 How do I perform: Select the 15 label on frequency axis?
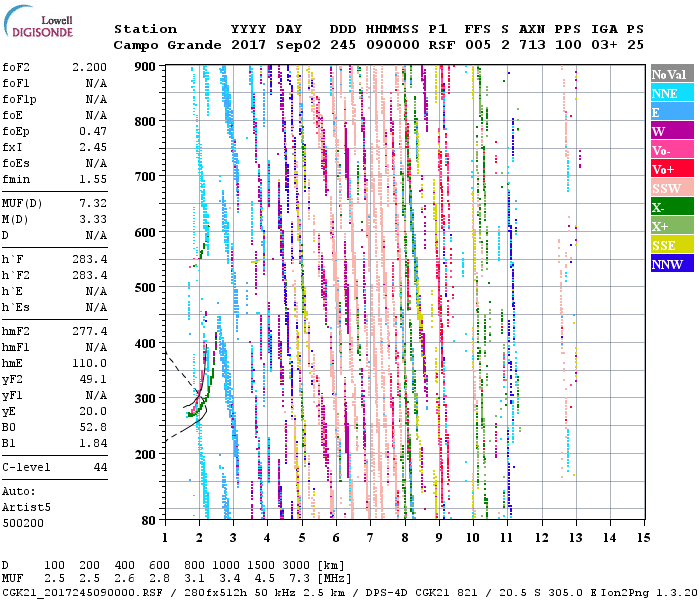coord(642,537)
